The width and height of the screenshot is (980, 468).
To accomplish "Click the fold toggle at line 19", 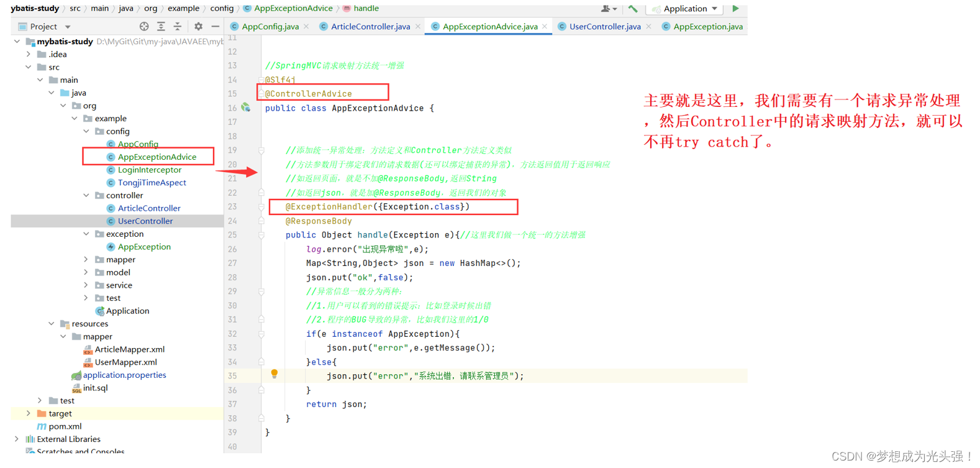I will tap(261, 150).
